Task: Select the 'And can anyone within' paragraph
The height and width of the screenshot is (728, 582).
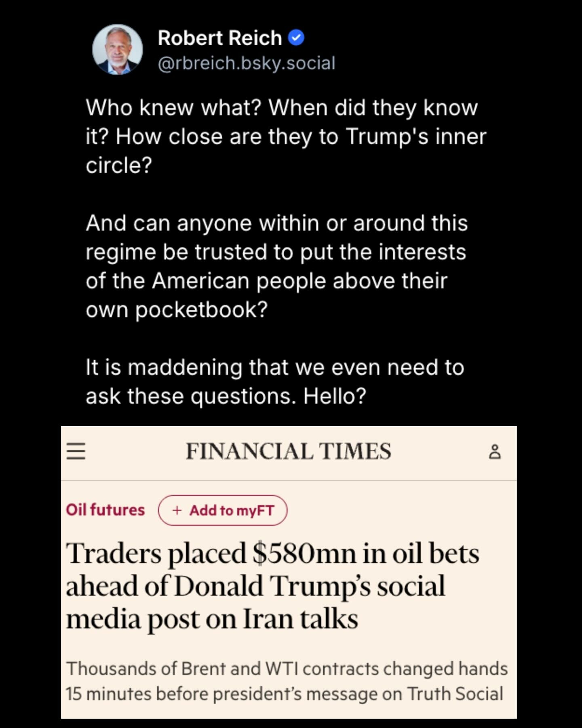Action: [276, 266]
